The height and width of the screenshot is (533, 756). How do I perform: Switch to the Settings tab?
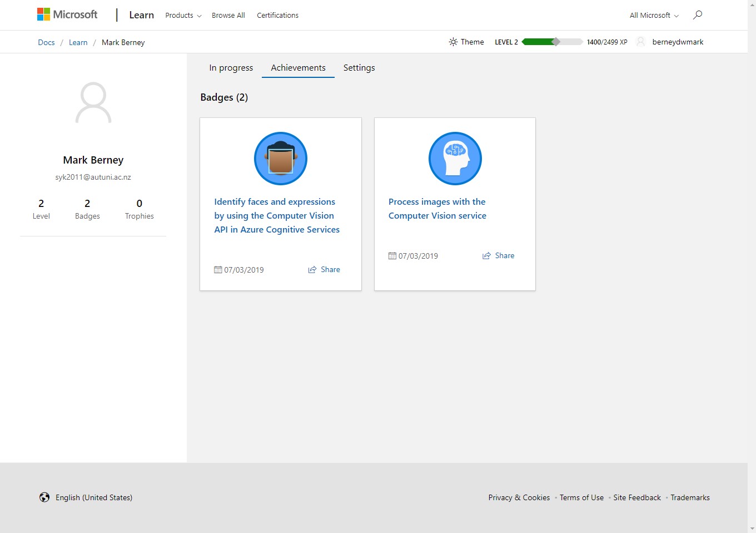click(359, 67)
